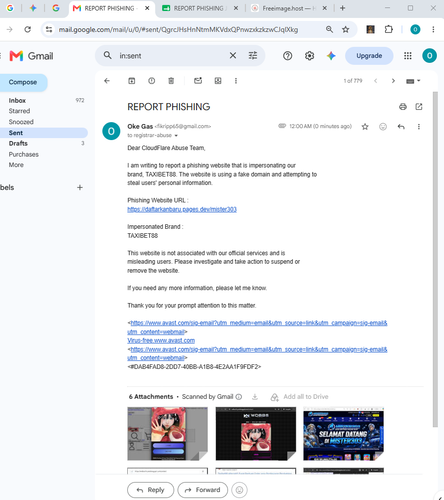Viewport: 444px width, 500px height.
Task: Open the Starred folder
Action: (x=19, y=111)
